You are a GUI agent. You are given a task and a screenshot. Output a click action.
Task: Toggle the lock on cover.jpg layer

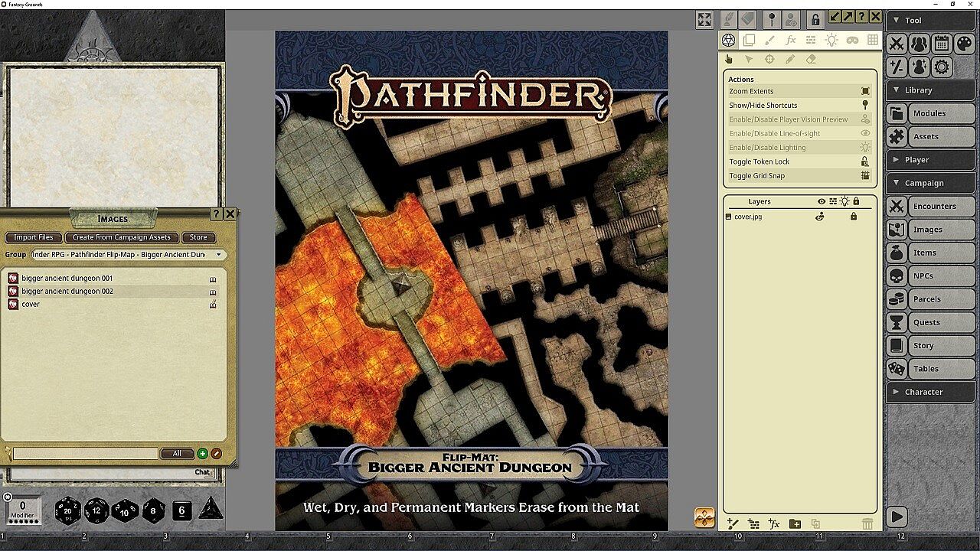(854, 217)
